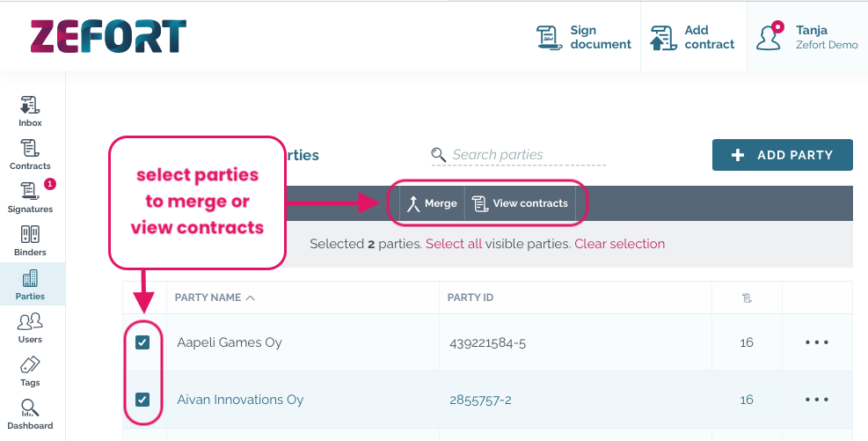Click Add contract in header
The height and width of the screenshot is (441, 868).
click(x=693, y=37)
